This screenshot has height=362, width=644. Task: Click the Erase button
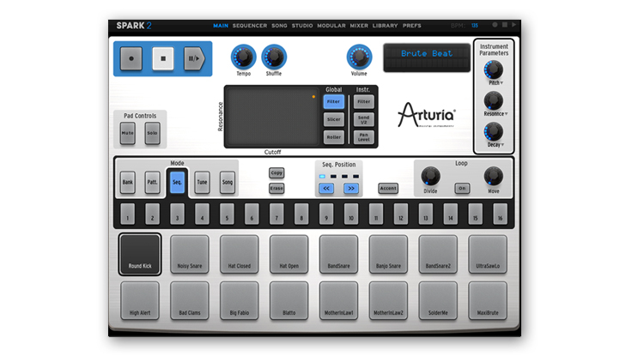tap(276, 189)
